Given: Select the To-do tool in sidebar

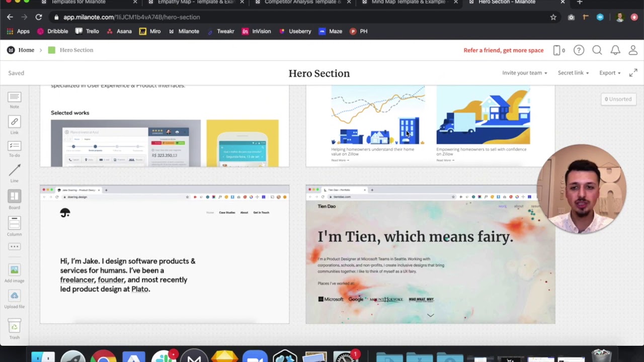Looking at the screenshot, I should click(14, 149).
